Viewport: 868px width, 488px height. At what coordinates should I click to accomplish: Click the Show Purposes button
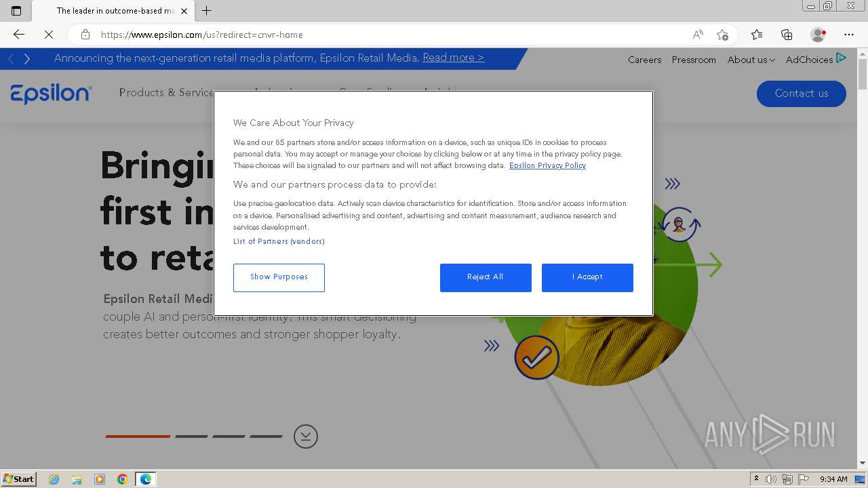click(279, 277)
